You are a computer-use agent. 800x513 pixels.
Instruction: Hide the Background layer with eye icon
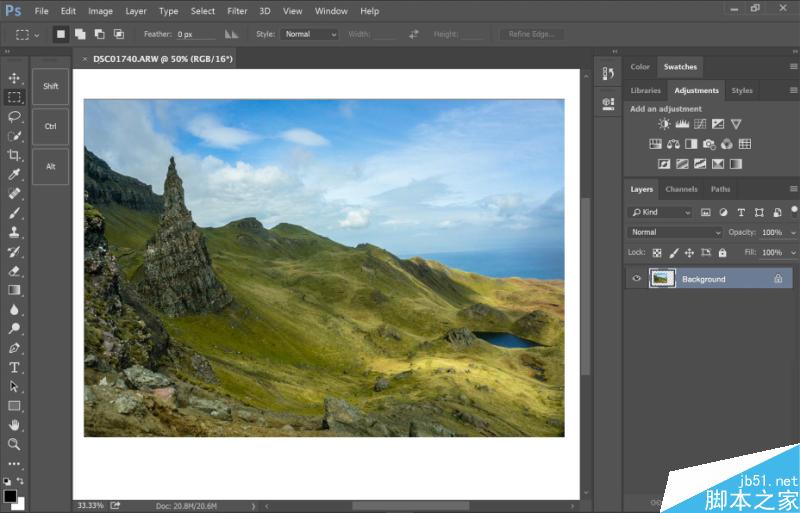[x=637, y=279]
